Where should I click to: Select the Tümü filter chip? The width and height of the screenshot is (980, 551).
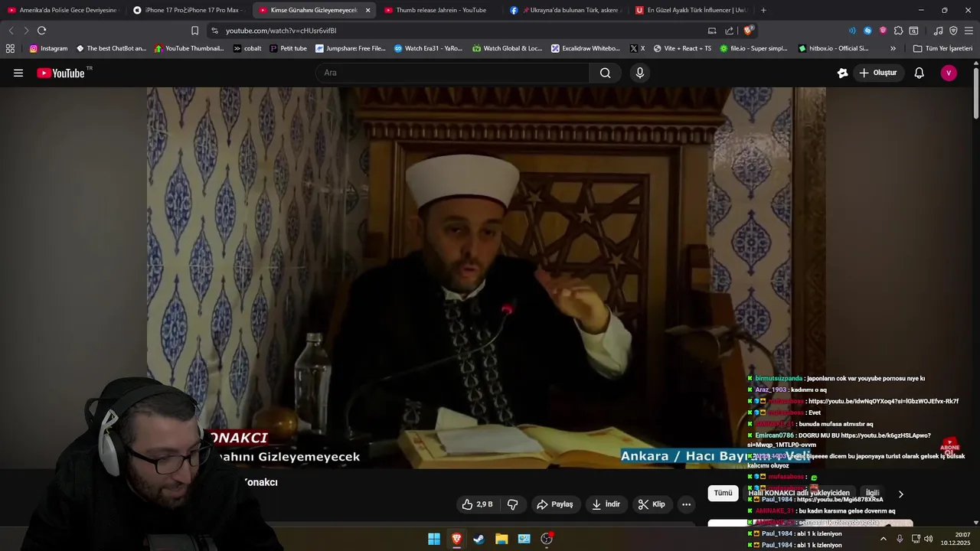(723, 494)
